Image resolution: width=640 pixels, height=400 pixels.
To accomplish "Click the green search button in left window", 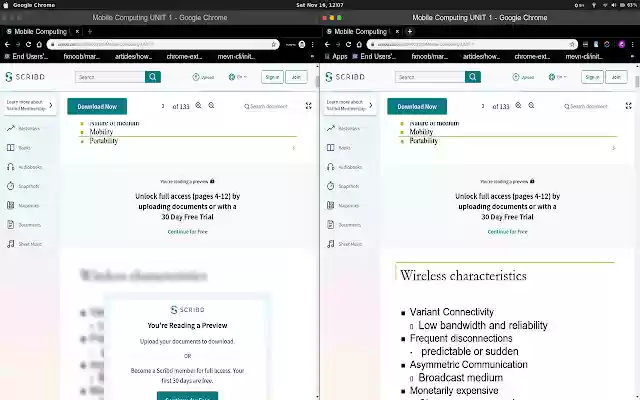I will 153,77.
